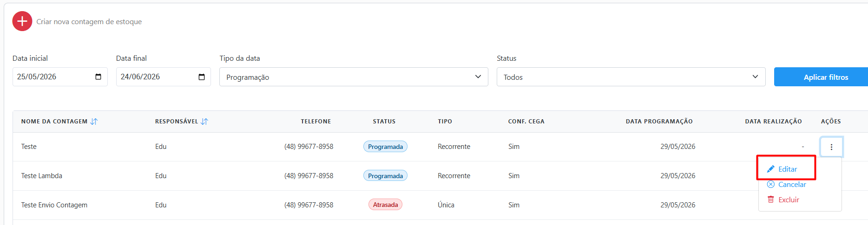Choose Cancelar from the actions menu

[x=792, y=185]
